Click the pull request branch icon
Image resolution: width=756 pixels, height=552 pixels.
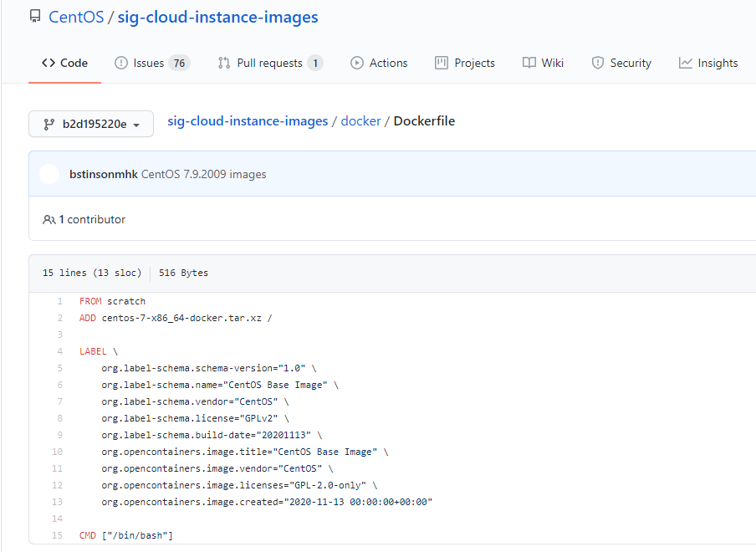(x=224, y=64)
